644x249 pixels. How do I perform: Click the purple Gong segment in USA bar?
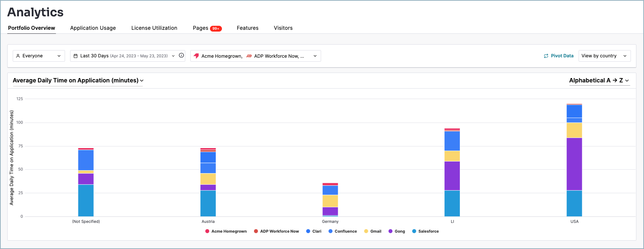[x=574, y=164]
